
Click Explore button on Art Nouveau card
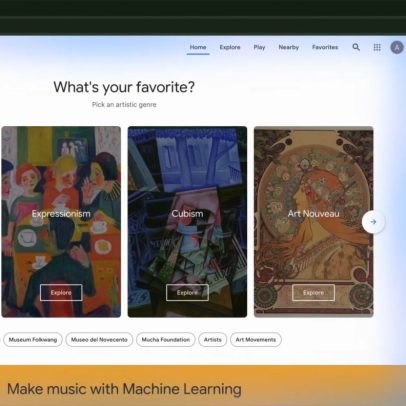(313, 293)
